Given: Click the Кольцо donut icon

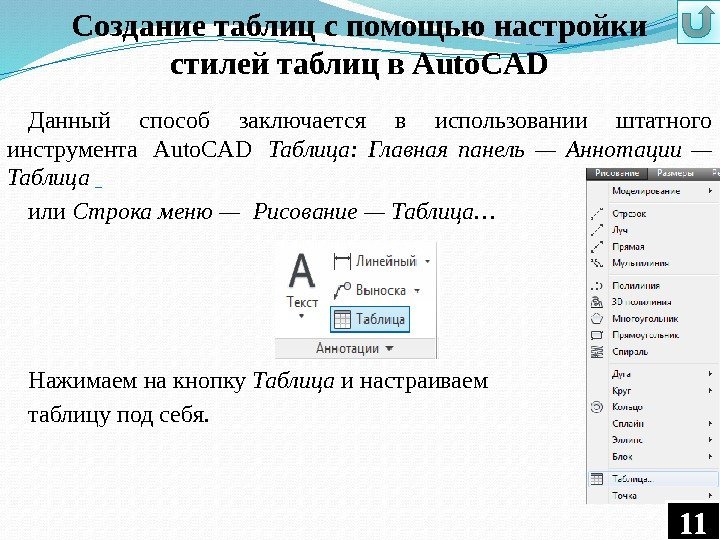Looking at the screenshot, I should [596, 407].
